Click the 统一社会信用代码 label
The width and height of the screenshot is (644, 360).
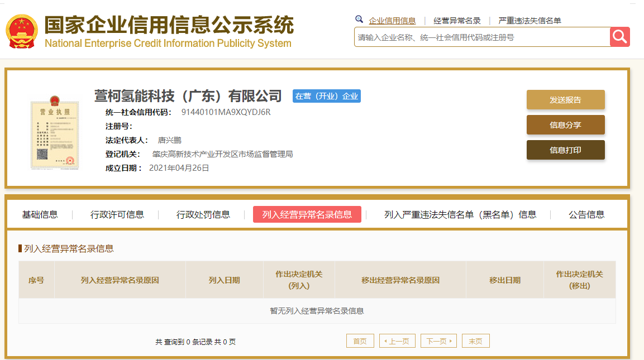139,113
